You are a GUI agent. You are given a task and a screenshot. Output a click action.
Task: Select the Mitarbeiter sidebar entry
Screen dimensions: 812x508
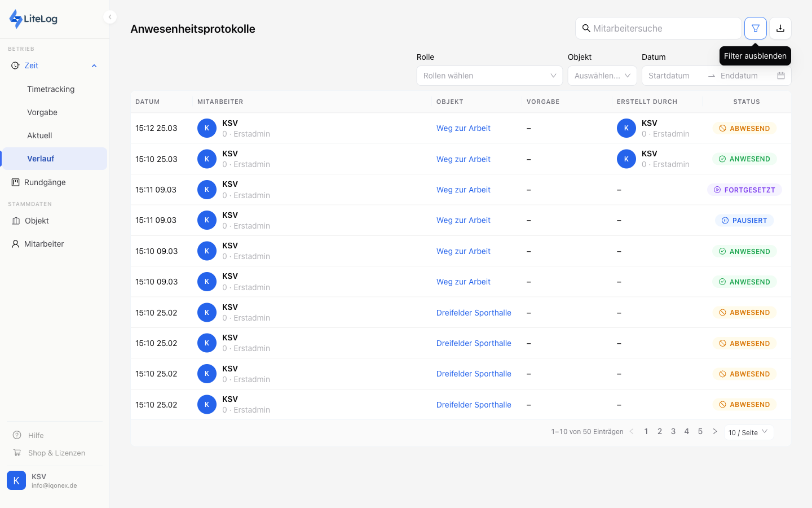(44, 244)
